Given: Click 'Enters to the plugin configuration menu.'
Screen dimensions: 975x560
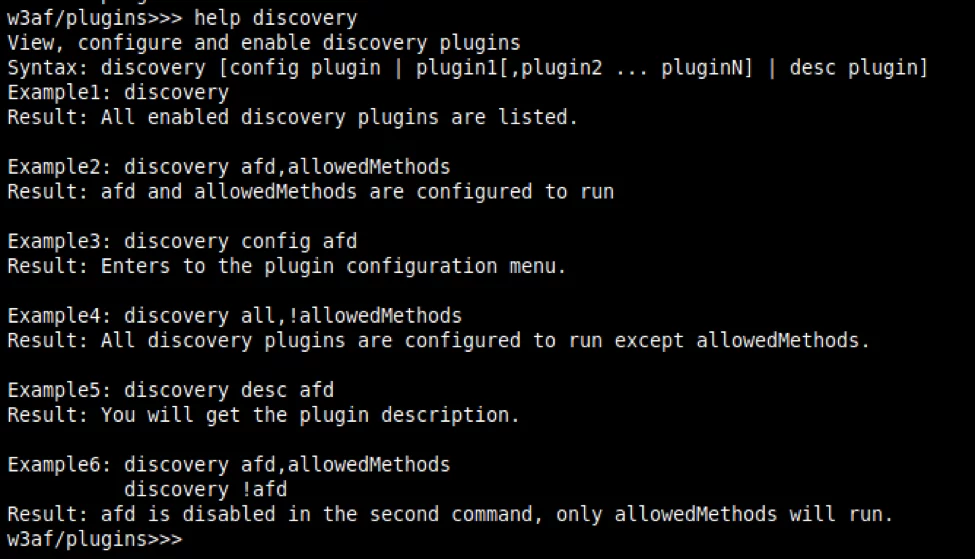Looking at the screenshot, I should pos(333,266).
